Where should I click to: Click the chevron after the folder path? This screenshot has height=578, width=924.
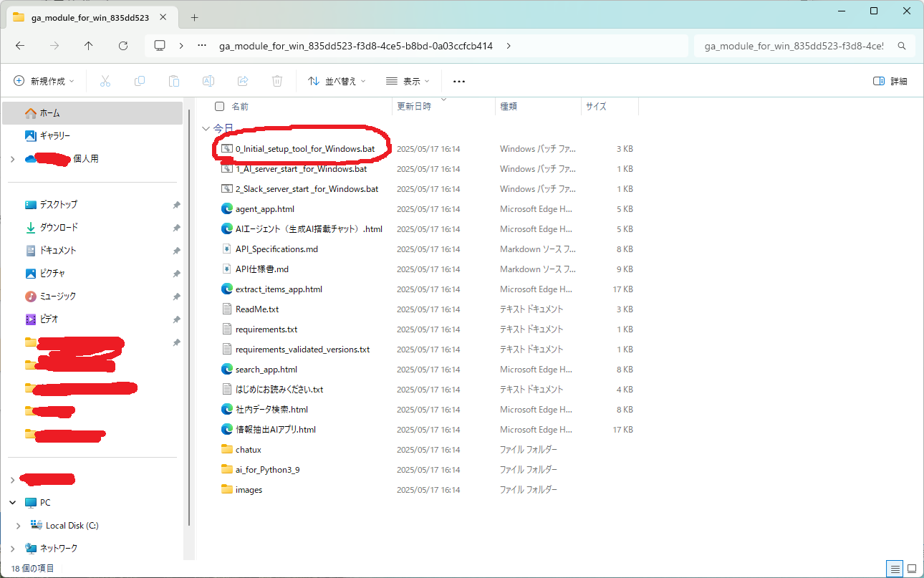tap(509, 46)
